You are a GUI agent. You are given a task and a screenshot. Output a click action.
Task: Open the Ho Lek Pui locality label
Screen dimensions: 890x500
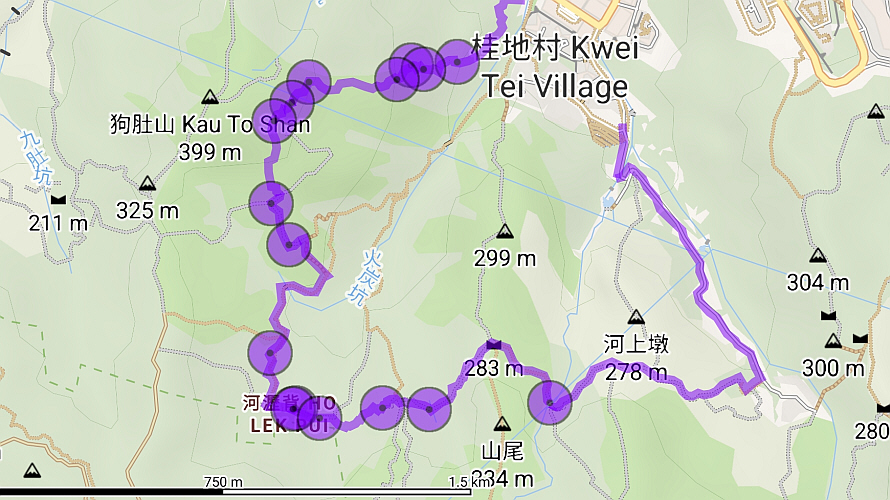click(289, 414)
